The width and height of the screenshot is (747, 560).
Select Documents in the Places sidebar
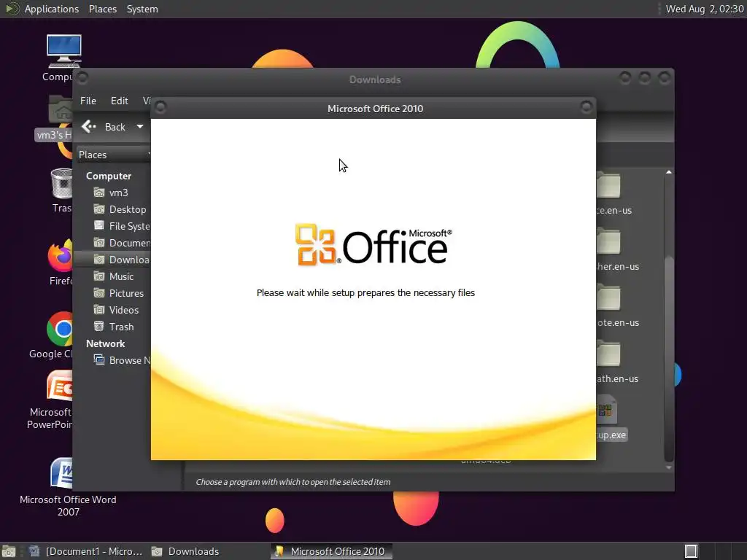[122, 243]
